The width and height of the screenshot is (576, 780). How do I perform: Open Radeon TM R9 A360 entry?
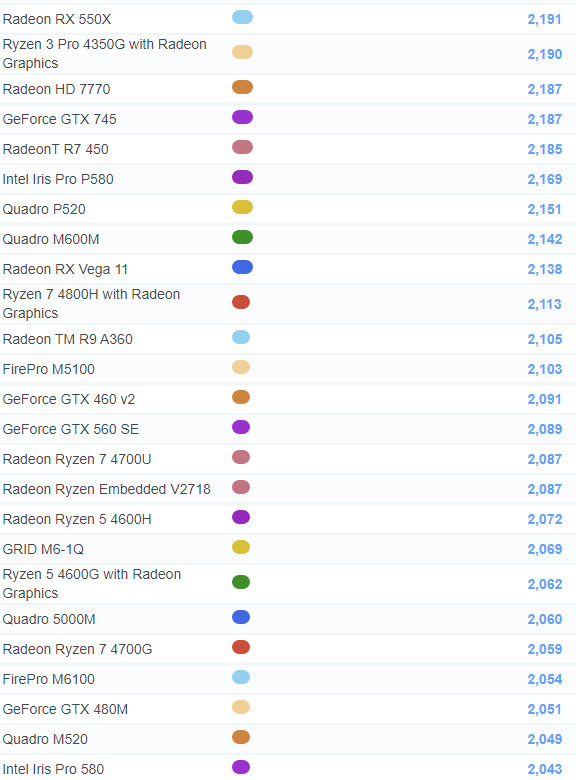click(67, 339)
